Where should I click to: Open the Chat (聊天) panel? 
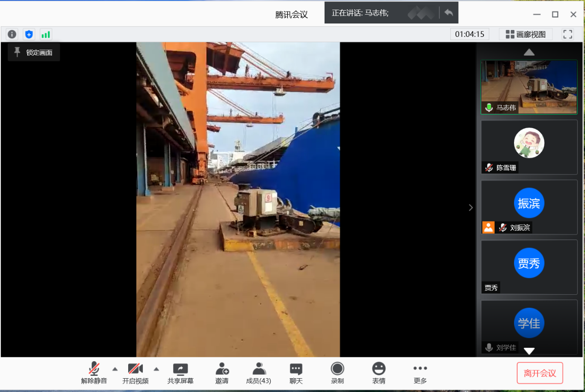point(296,373)
